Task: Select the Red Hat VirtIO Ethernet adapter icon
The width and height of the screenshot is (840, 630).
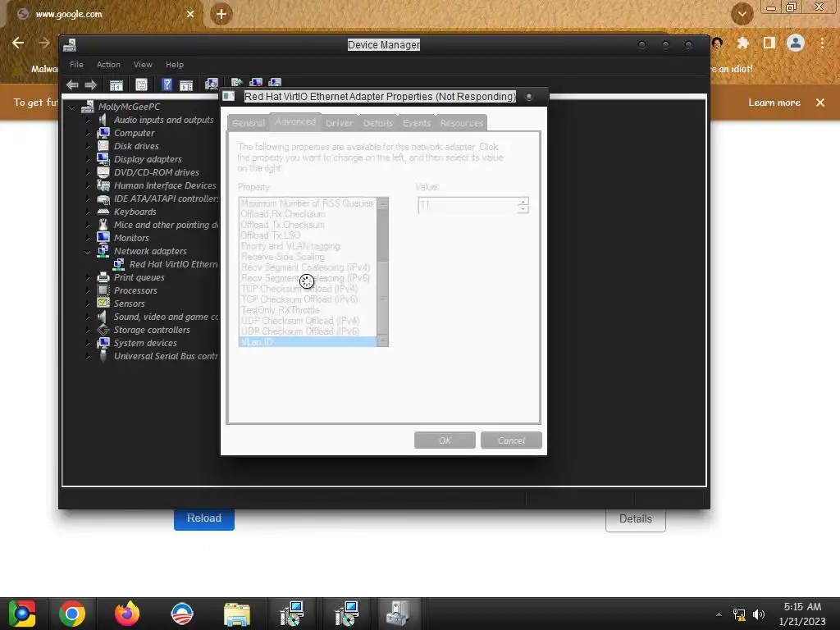Action: [x=119, y=263]
